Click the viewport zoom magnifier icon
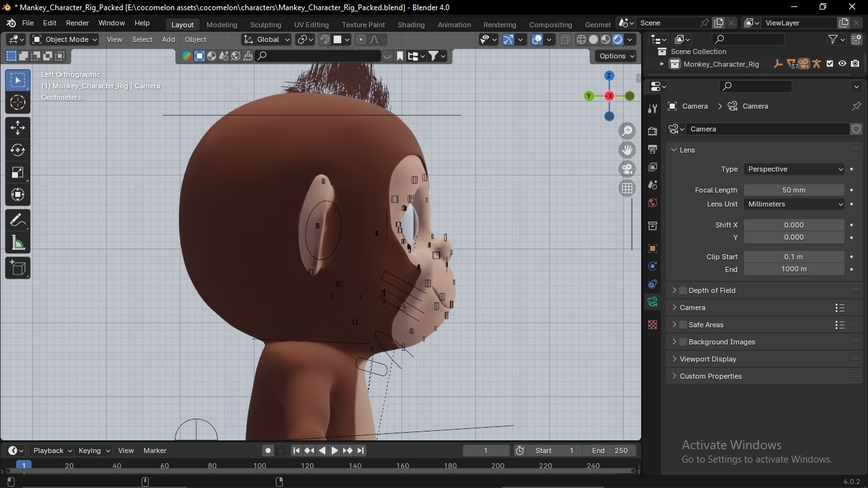The image size is (868, 488). [627, 131]
